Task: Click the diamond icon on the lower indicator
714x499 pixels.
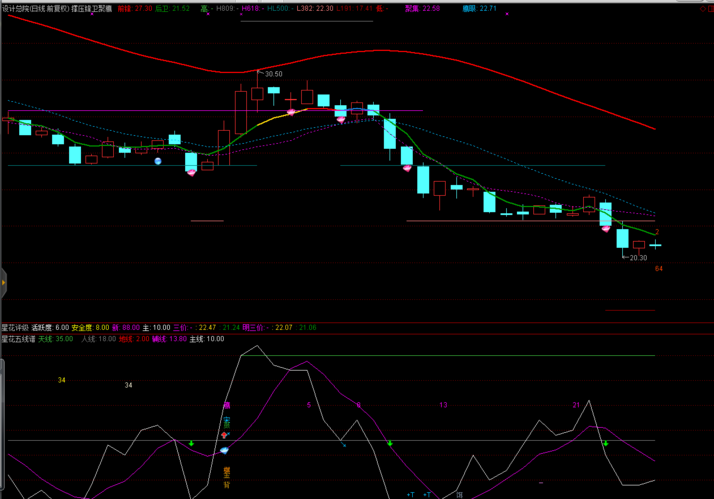Action: click(224, 450)
